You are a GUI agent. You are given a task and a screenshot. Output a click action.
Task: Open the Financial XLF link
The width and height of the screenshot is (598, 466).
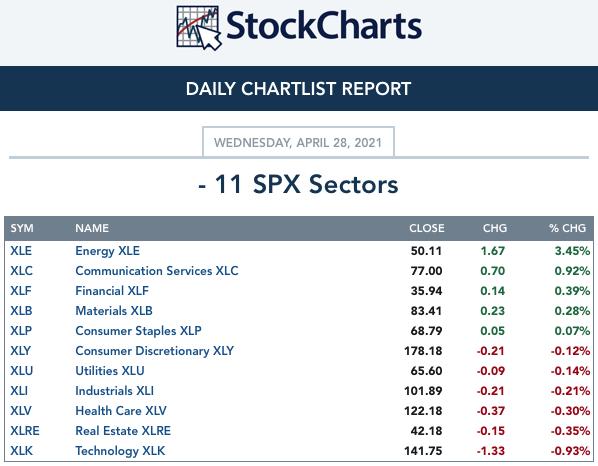pyautogui.click(x=112, y=291)
